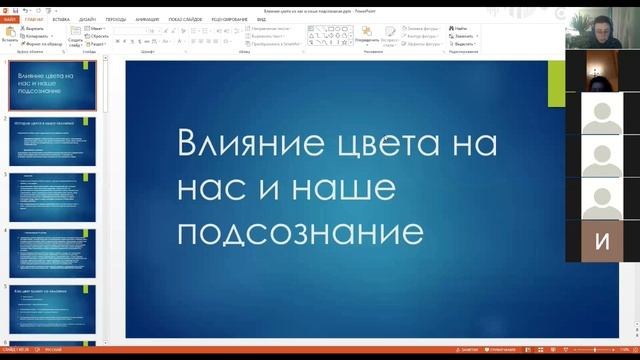Viewport: 640px width, 360px height.
Task: Open the Section (Раздел) dropdown
Action: 96,44
